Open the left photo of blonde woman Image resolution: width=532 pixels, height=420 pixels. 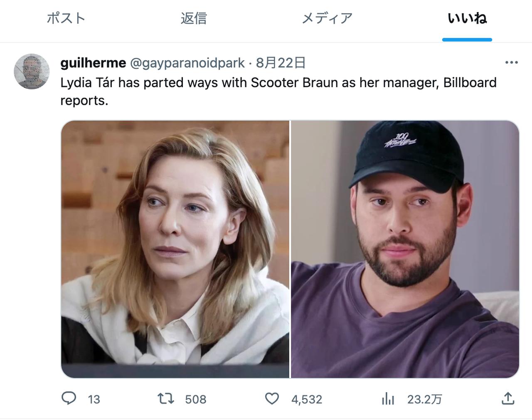[175, 249]
